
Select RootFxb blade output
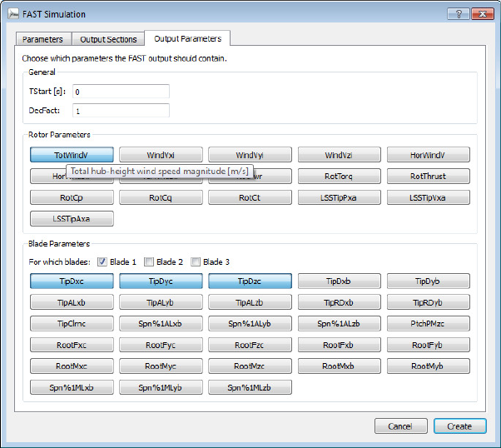coord(339,345)
